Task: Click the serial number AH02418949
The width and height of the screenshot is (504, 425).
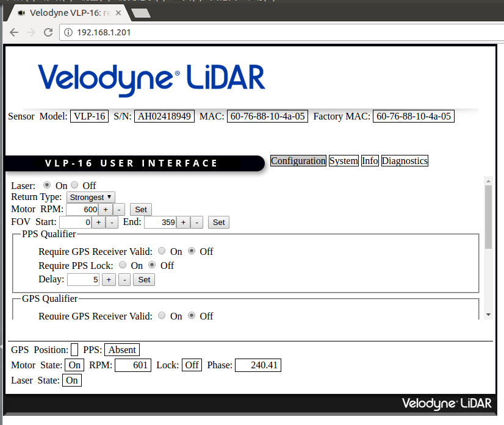Action: click(x=164, y=116)
